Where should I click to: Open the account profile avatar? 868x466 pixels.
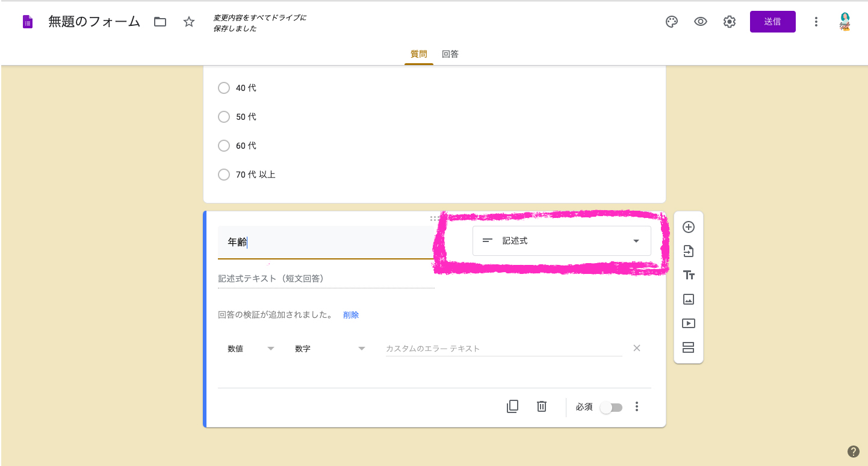pos(845,22)
